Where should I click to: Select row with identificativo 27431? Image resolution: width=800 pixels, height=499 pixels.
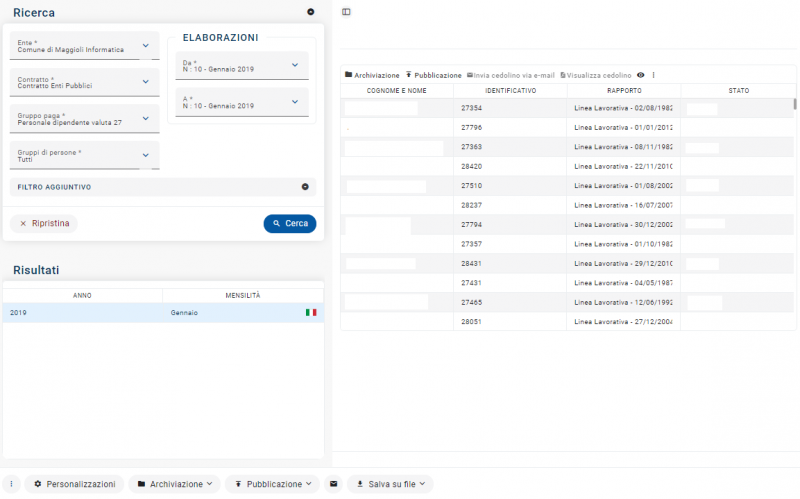point(567,283)
